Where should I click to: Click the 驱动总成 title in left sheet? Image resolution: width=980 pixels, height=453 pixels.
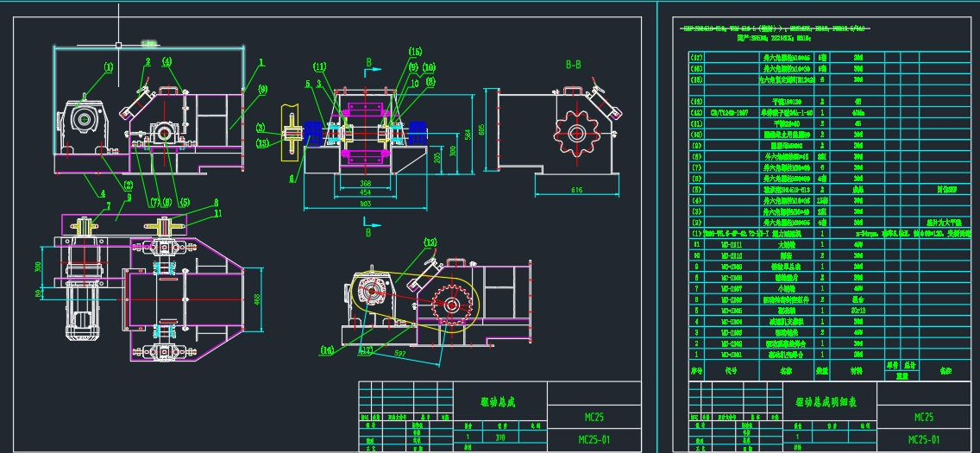pos(498,402)
